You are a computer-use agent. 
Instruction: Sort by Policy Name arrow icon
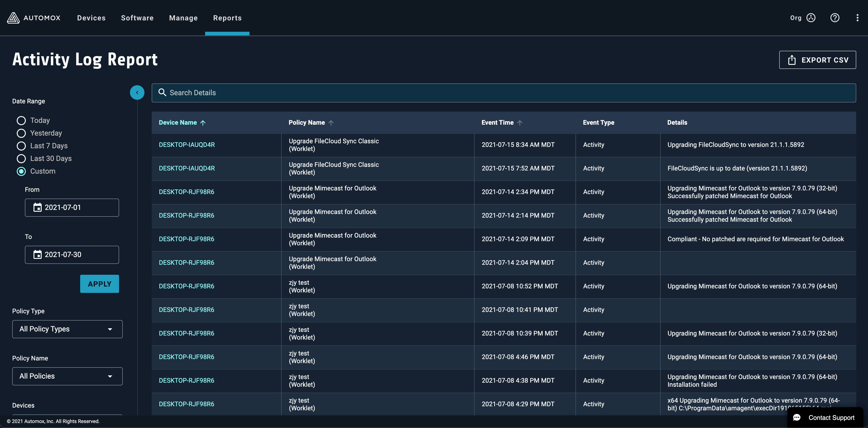(x=331, y=123)
